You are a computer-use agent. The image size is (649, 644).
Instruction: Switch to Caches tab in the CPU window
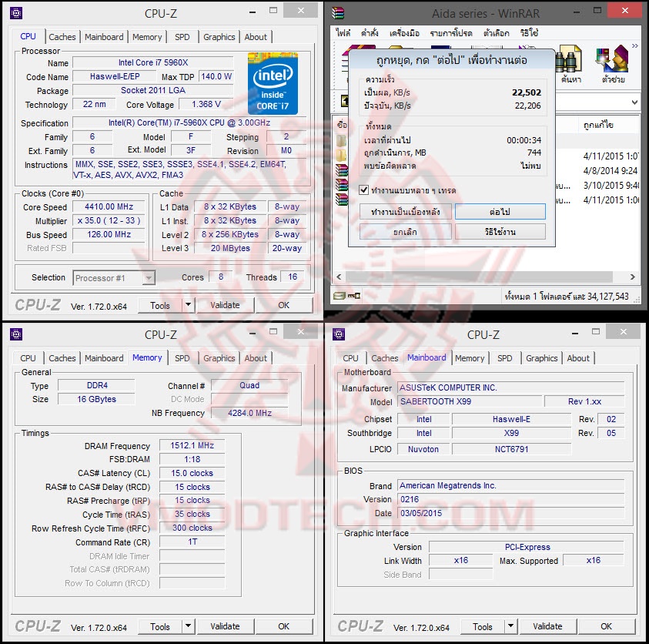[x=62, y=37]
